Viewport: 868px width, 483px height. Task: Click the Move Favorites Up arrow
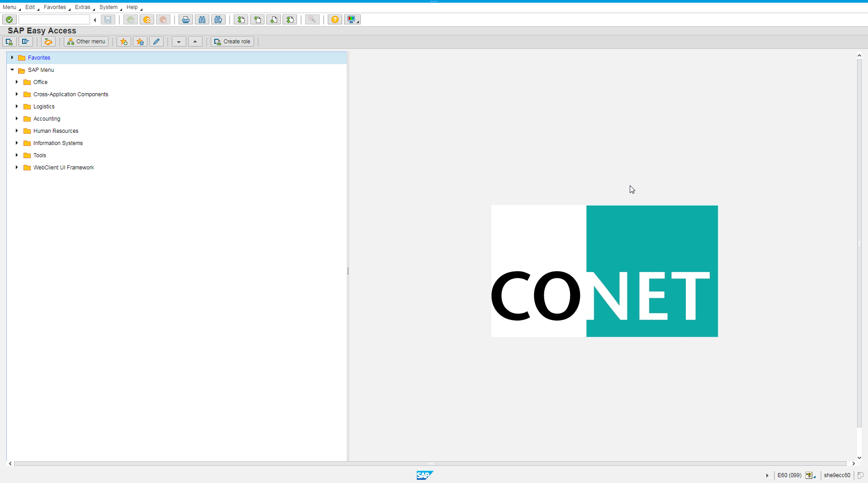click(x=195, y=42)
